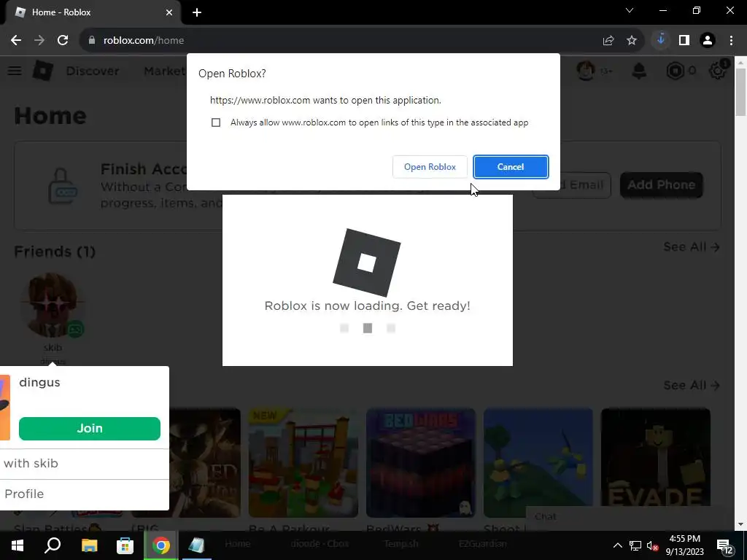747x560 pixels.
Task: Click the Add Phone button
Action: [x=661, y=184]
